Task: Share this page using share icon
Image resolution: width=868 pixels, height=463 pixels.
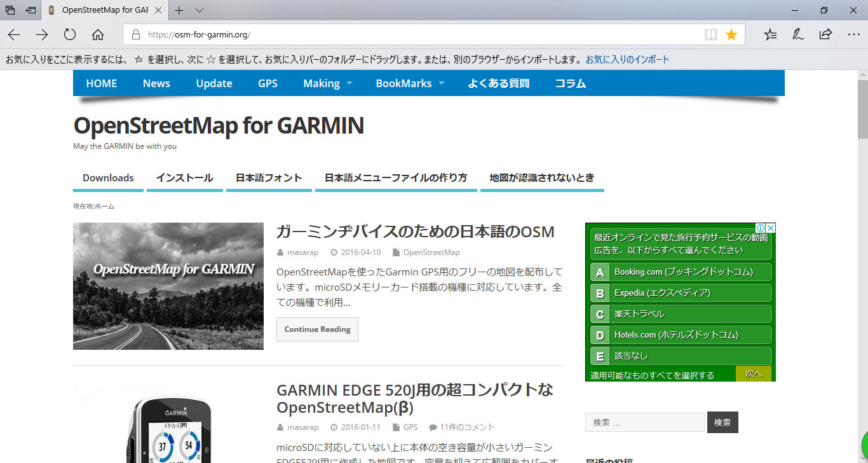Action: pyautogui.click(x=825, y=34)
